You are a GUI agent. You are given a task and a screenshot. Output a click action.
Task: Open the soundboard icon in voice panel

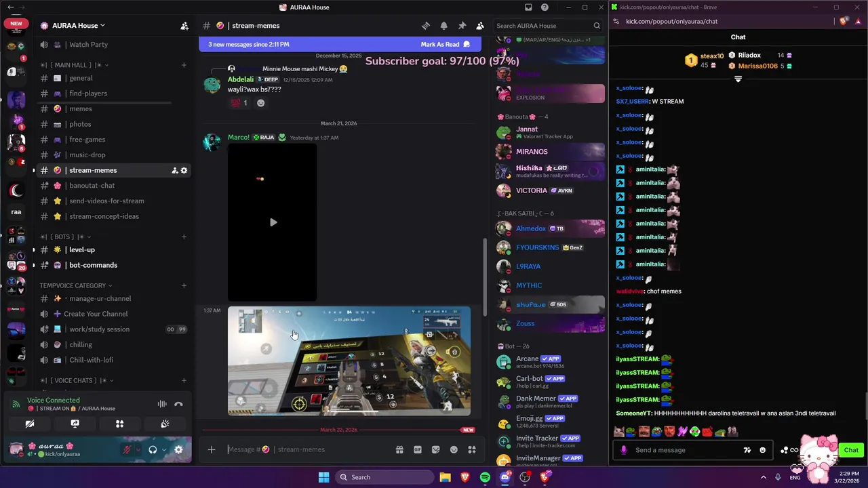[x=165, y=424]
